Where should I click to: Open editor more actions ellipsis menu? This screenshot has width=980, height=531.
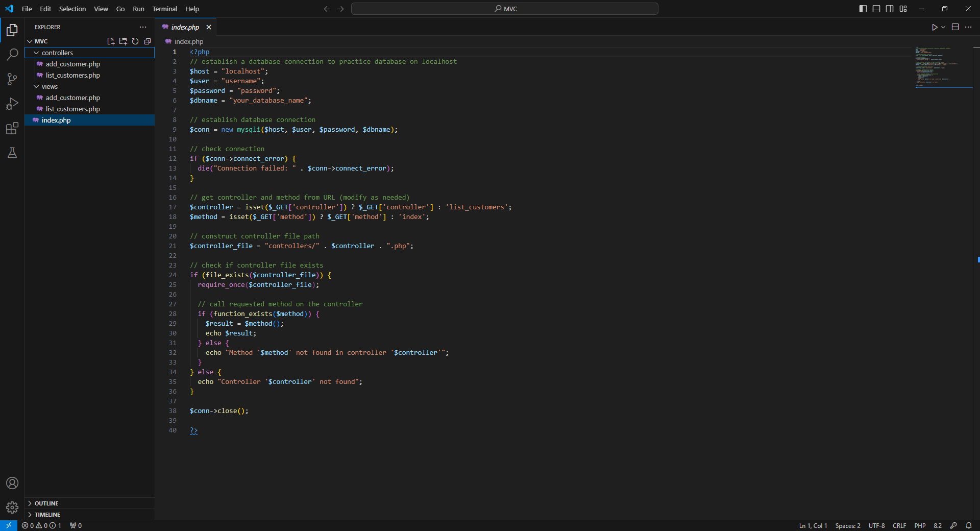[968, 27]
